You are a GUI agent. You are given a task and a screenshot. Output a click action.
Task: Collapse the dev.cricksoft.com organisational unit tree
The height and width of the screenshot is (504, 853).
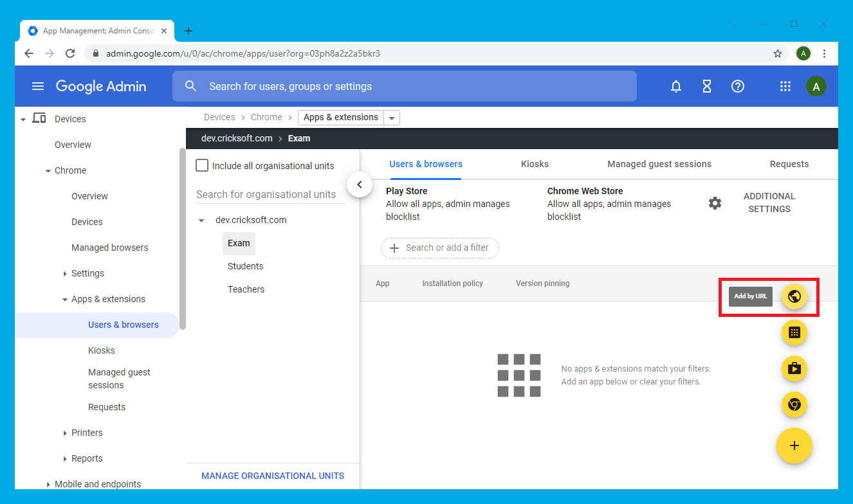[201, 221]
